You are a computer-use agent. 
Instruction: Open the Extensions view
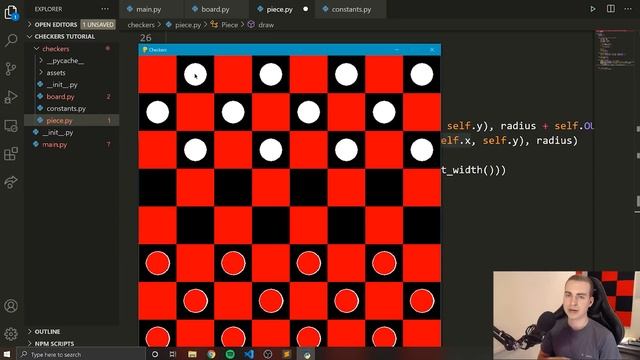(x=11, y=154)
